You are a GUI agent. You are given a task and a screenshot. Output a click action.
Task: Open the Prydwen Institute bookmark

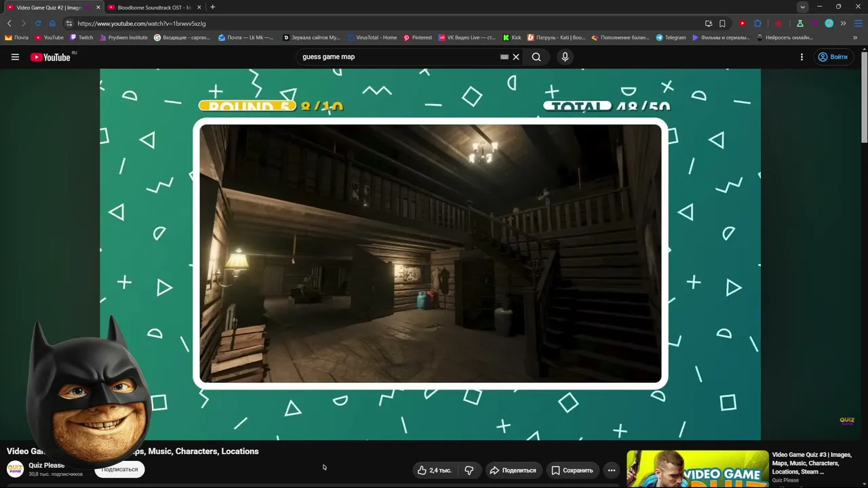coord(123,38)
